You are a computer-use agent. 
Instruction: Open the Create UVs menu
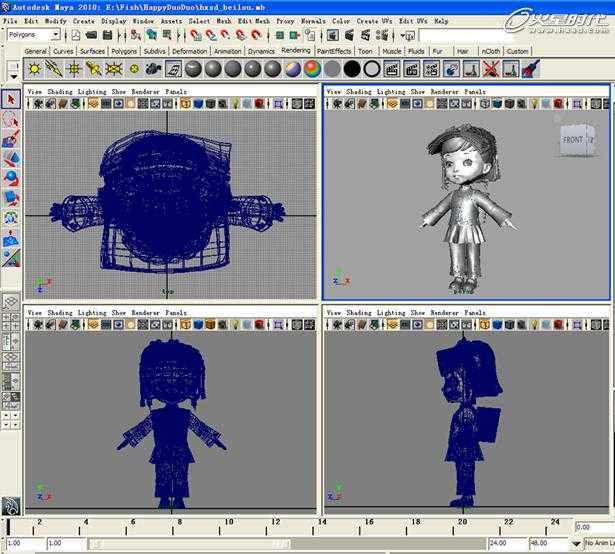374,21
